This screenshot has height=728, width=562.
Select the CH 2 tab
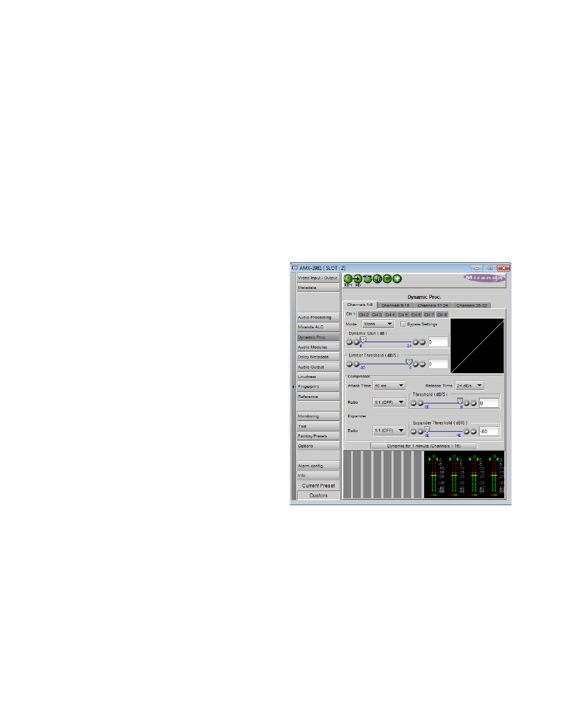[363, 315]
